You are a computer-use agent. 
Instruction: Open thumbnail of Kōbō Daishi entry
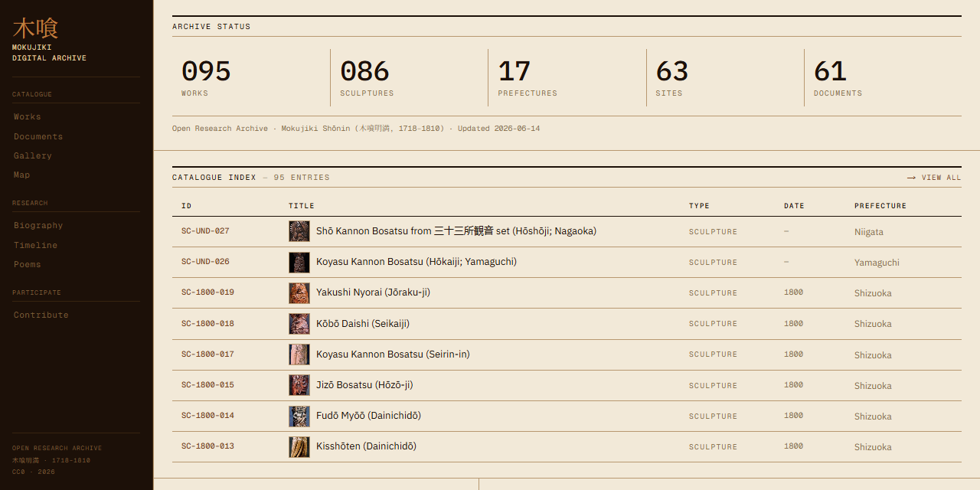(x=299, y=323)
